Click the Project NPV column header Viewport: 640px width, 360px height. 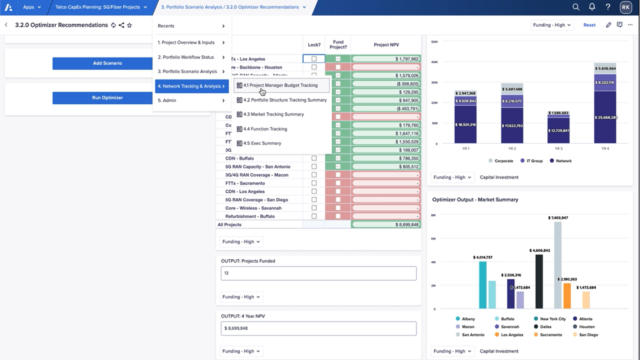(x=386, y=45)
